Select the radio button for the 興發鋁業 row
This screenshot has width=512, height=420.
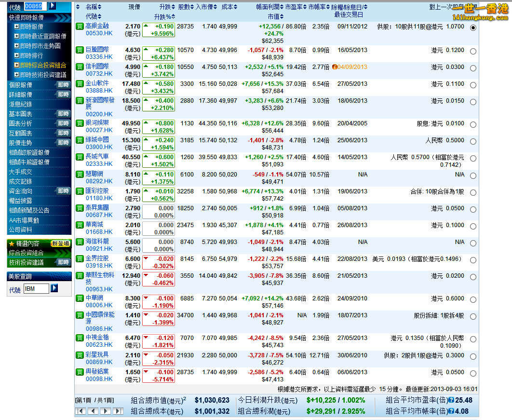pos(473,373)
